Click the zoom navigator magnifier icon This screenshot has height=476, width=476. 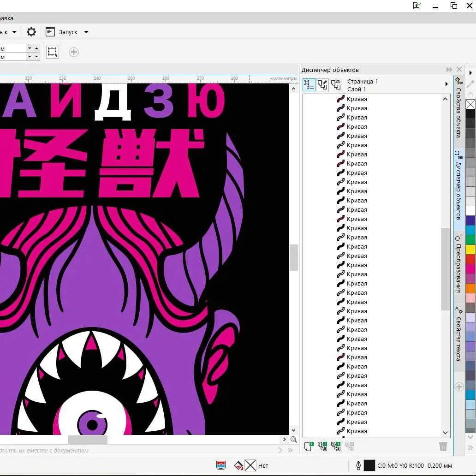(x=294, y=440)
